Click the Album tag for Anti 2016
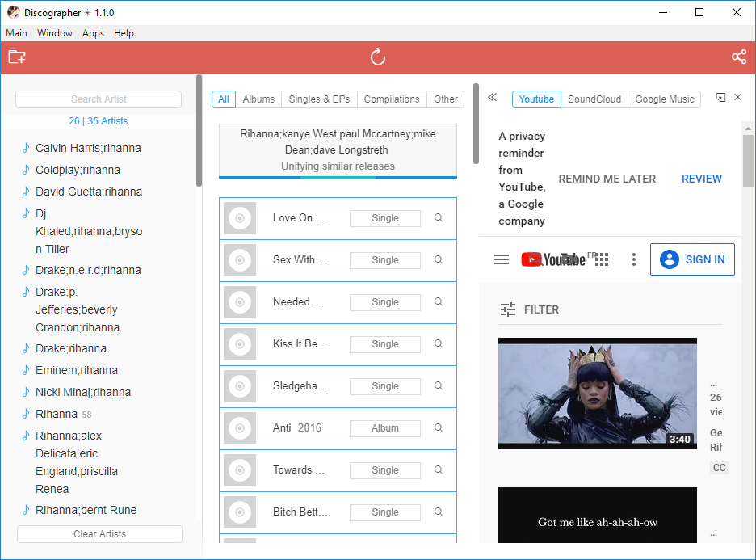The image size is (756, 560). pyautogui.click(x=385, y=427)
